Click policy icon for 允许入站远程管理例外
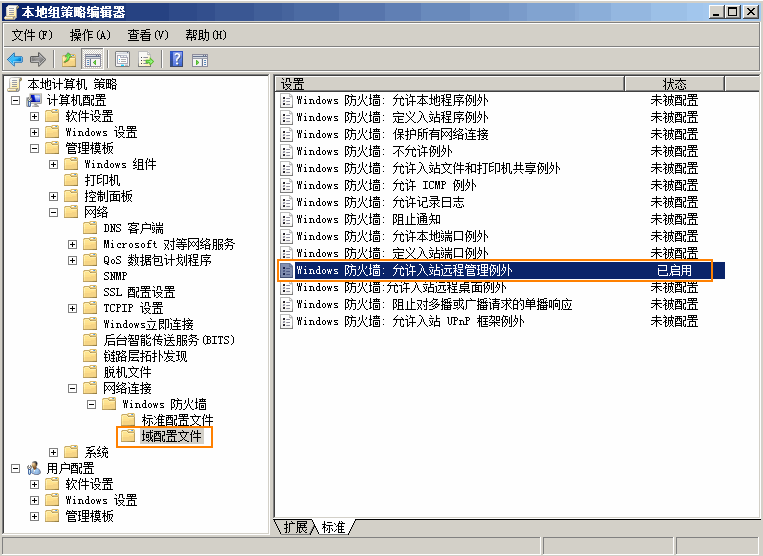 coord(287,270)
